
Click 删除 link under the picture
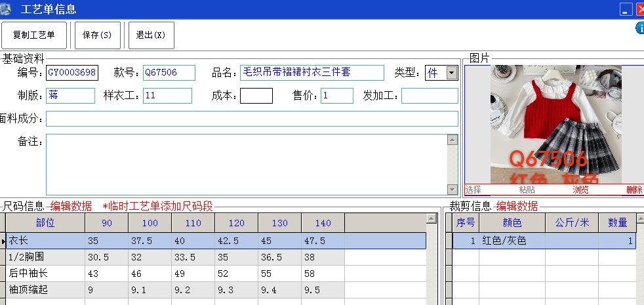click(x=634, y=190)
